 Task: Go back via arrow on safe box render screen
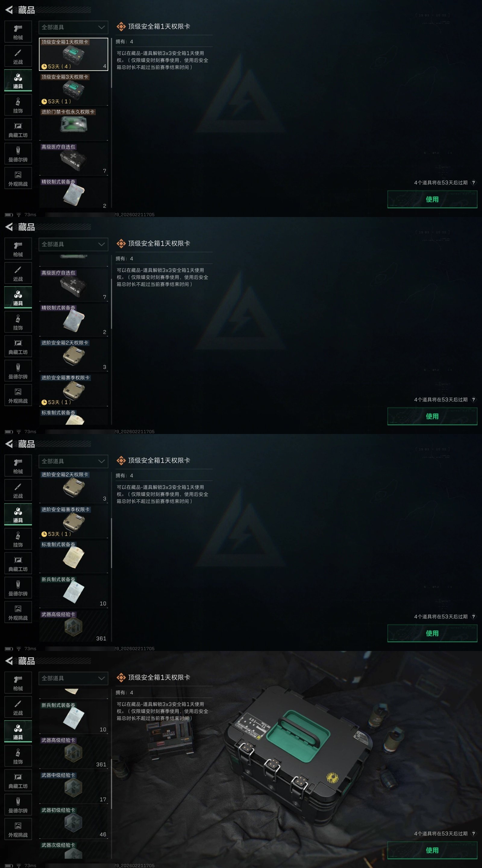tap(9, 661)
